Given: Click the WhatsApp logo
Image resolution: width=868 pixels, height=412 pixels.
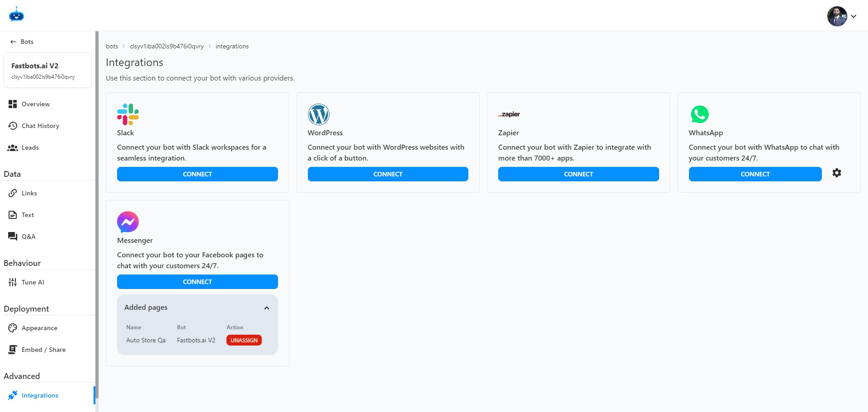Looking at the screenshot, I should coord(700,114).
